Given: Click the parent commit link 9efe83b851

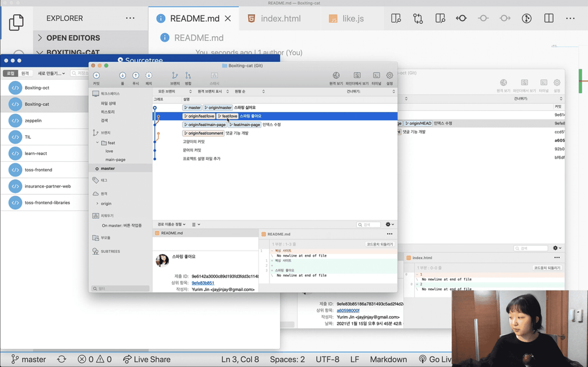Looking at the screenshot, I should 203,283.
